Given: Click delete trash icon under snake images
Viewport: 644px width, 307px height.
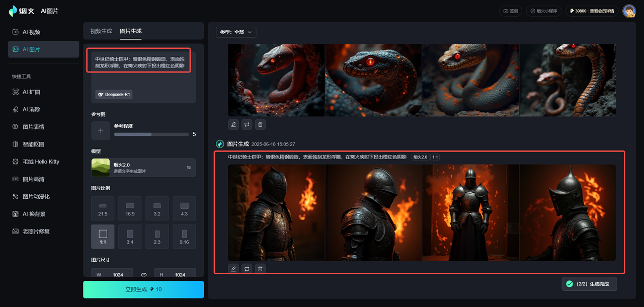Looking at the screenshot, I should point(260,124).
